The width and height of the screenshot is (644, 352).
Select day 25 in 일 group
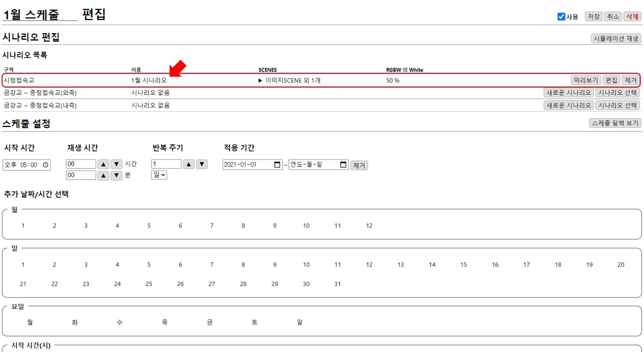(x=149, y=284)
